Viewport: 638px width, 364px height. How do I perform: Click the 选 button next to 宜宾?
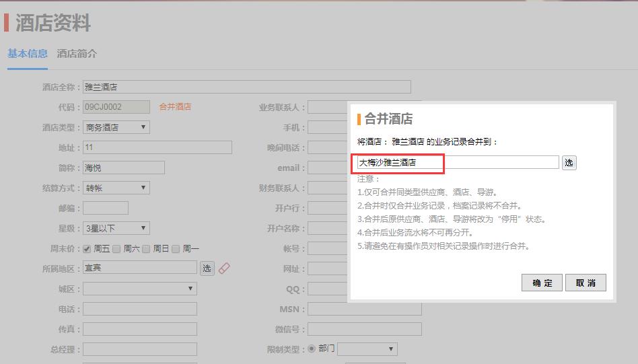click(207, 268)
